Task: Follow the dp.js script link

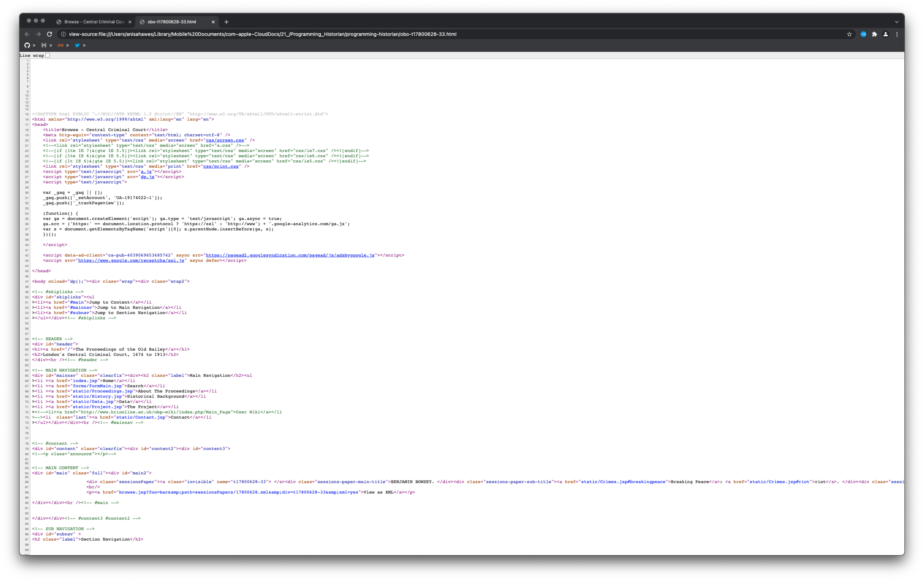Action: click(x=147, y=177)
